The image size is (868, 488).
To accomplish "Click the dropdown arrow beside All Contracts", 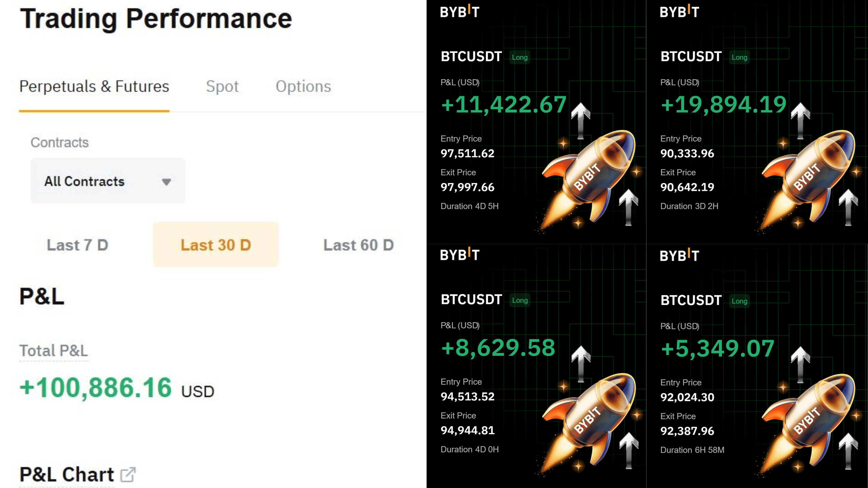I will point(166,182).
